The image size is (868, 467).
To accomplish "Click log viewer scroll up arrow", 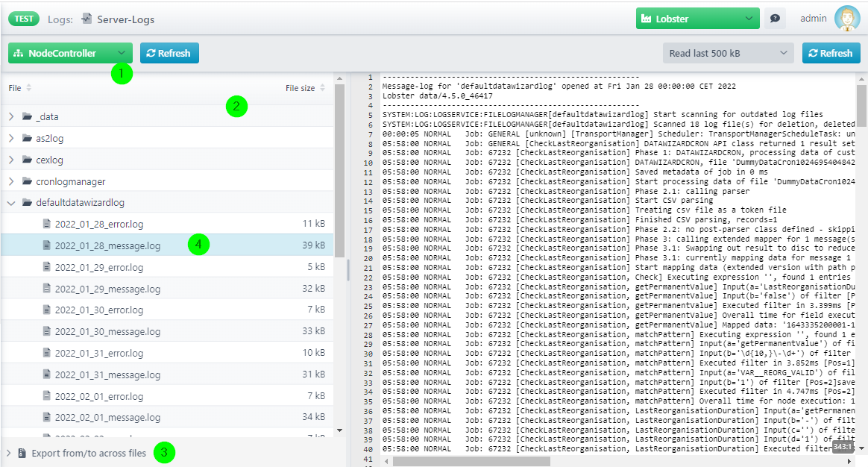I will click(861, 79).
